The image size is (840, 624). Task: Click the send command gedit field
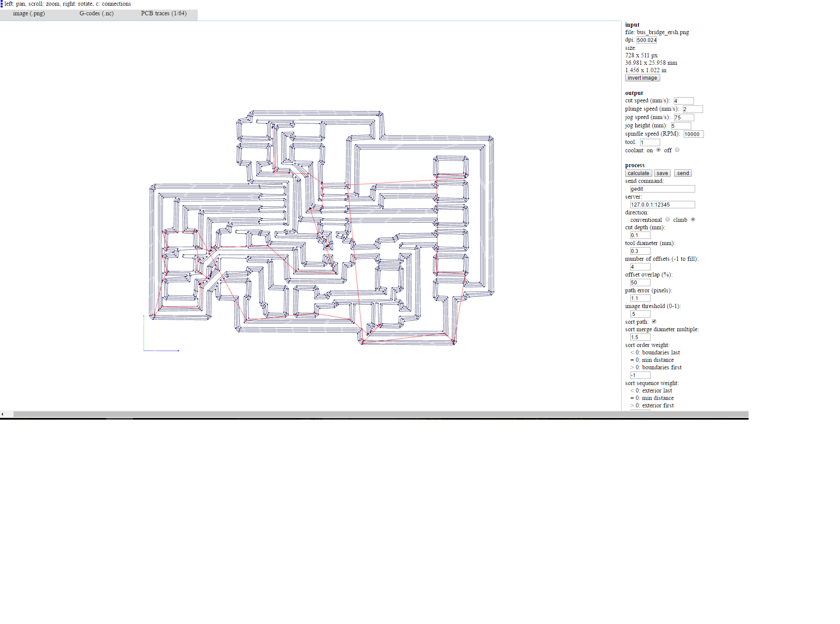pyautogui.click(x=662, y=189)
